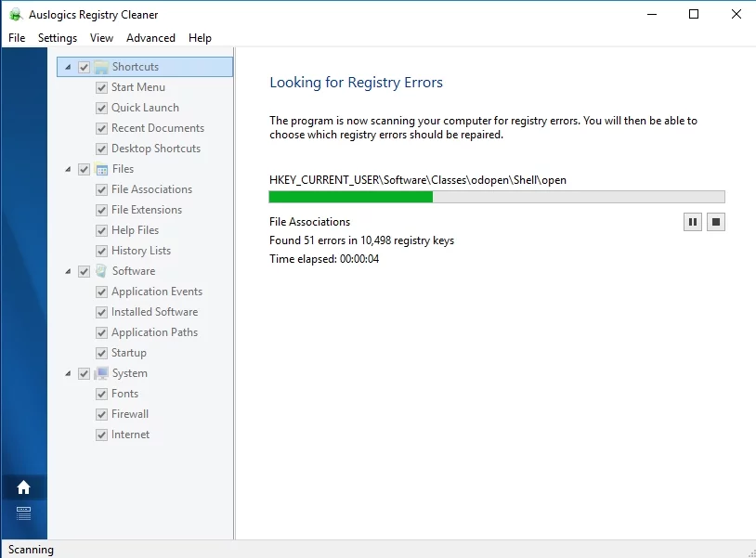Collapse the Shortcuts tree group
This screenshot has height=558, width=756.
(x=68, y=67)
